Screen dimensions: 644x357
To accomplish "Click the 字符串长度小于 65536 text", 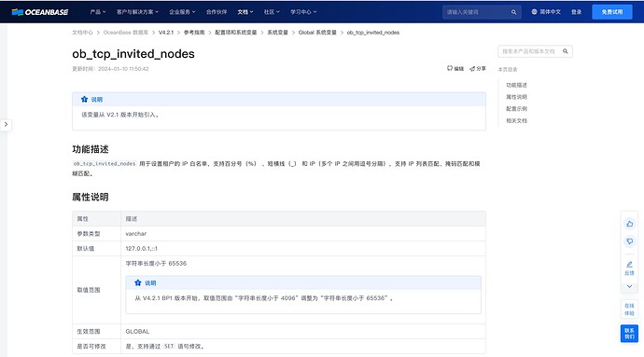I will (156, 264).
